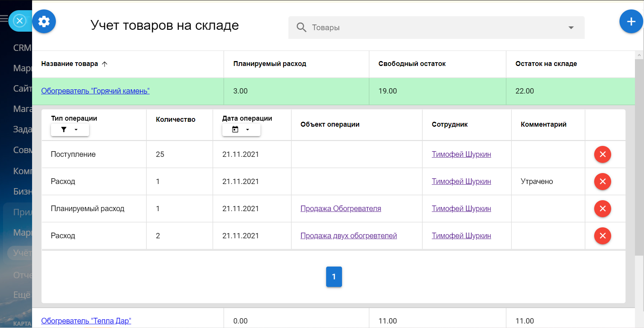Delete the Продажа двух обогревтелей row
The height and width of the screenshot is (328, 644).
(x=602, y=236)
